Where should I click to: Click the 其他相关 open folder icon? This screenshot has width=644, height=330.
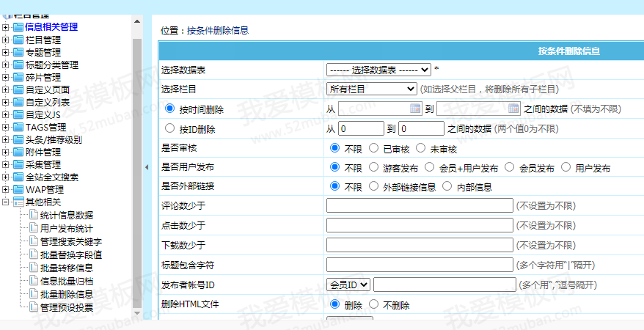coord(18,202)
